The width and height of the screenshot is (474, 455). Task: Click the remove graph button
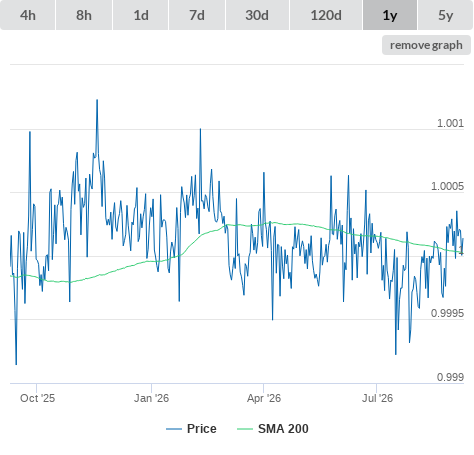pyautogui.click(x=426, y=45)
